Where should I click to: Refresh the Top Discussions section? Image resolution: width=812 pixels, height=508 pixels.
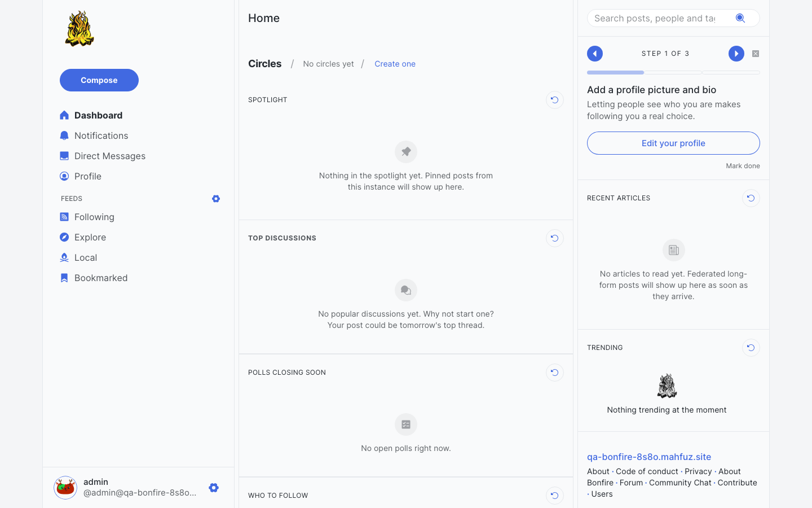(x=555, y=238)
